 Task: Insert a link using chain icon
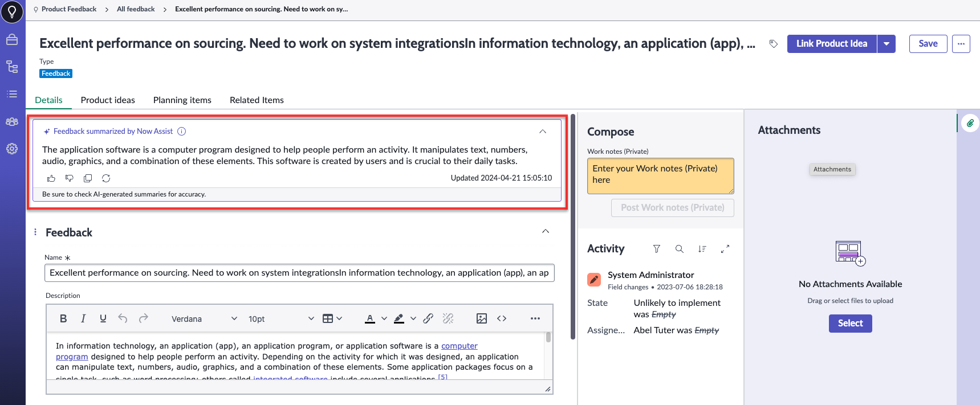pos(428,318)
